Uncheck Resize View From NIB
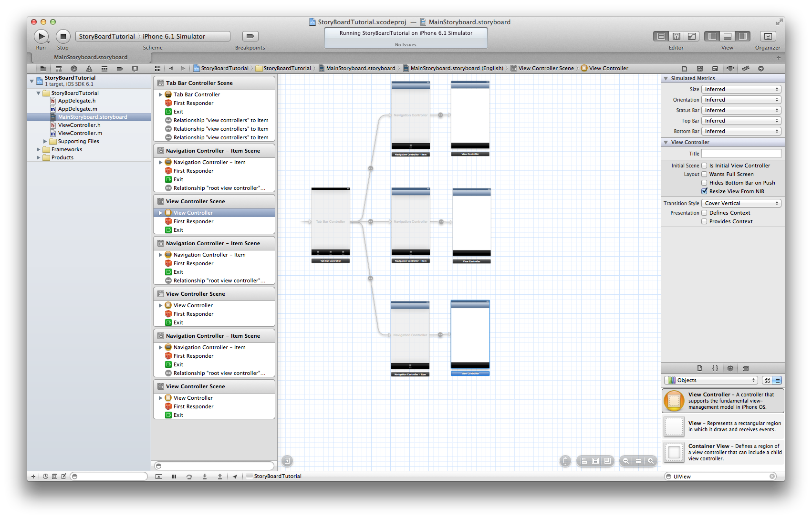 tap(704, 191)
